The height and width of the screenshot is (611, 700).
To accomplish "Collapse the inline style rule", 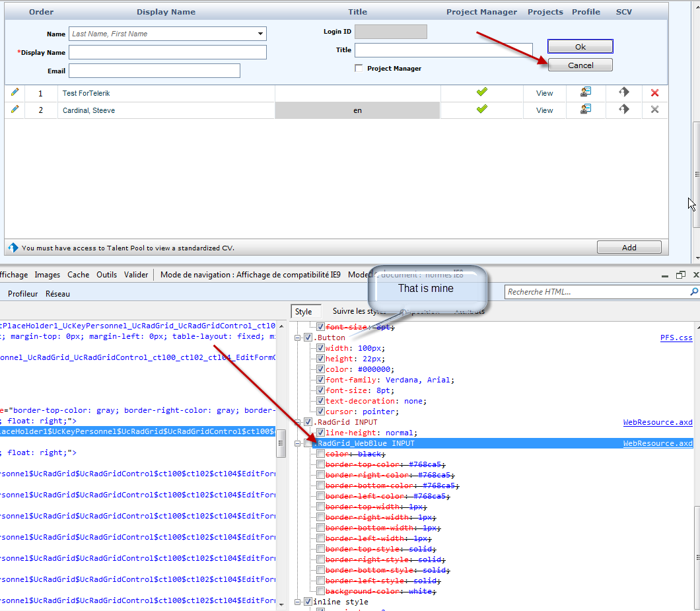I will pyautogui.click(x=298, y=602).
